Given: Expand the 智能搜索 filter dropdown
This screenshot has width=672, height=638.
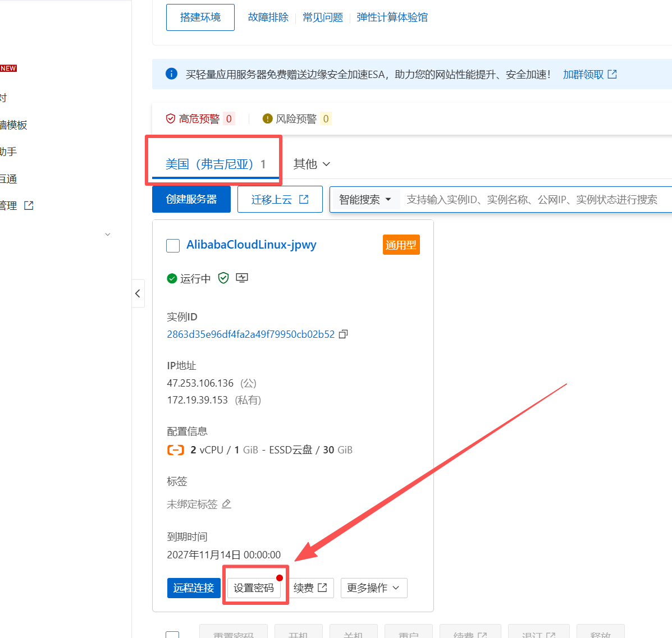Looking at the screenshot, I should click(365, 199).
